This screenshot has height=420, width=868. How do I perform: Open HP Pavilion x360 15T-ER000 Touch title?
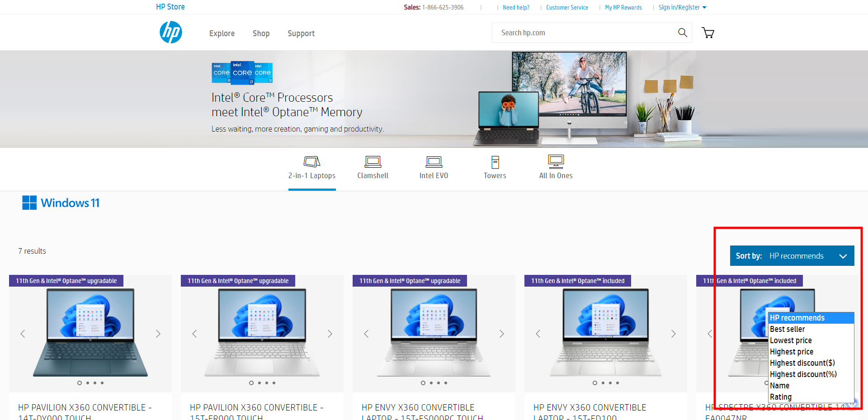[257, 412]
